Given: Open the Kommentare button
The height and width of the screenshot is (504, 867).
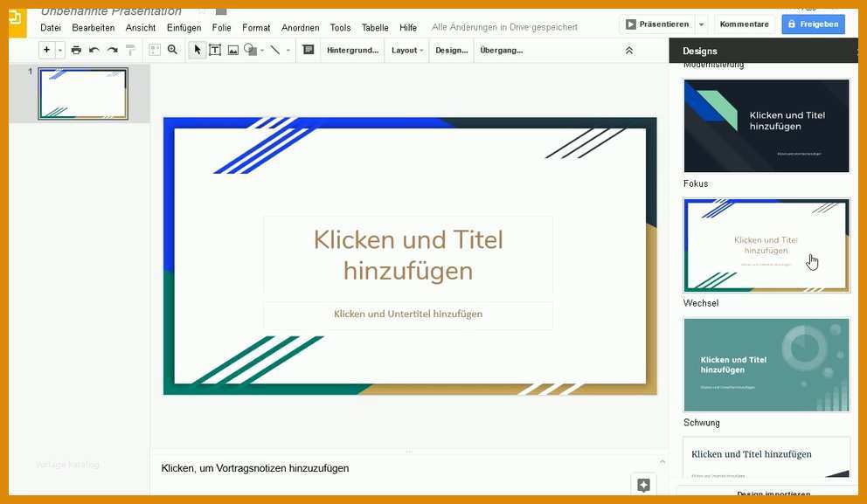Looking at the screenshot, I should click(x=745, y=24).
